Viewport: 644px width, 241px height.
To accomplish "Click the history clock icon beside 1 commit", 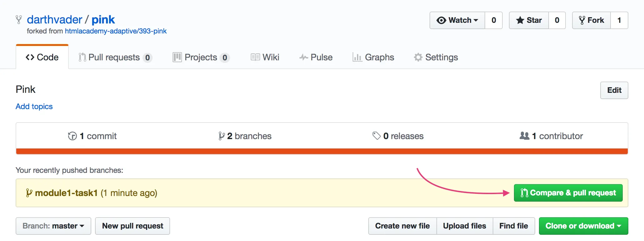I will tap(72, 136).
